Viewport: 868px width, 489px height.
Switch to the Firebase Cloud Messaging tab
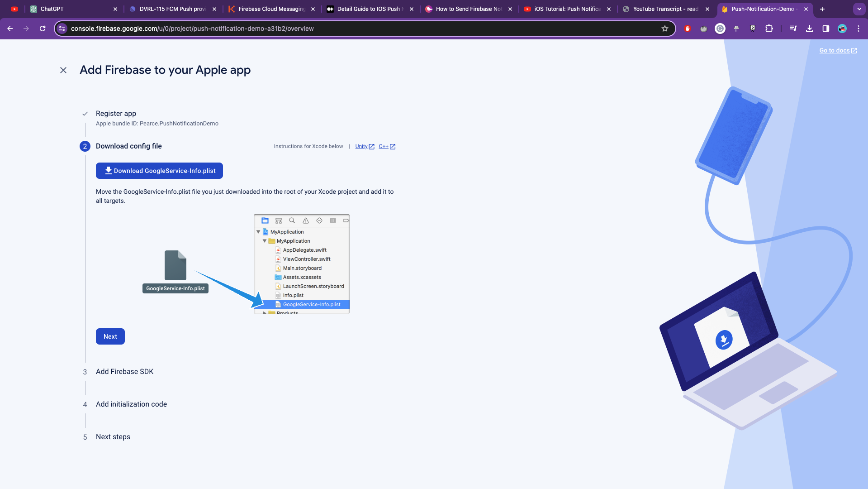[x=271, y=9]
